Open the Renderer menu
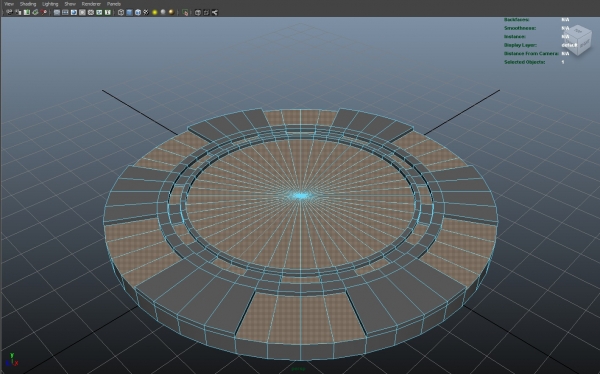 point(91,4)
